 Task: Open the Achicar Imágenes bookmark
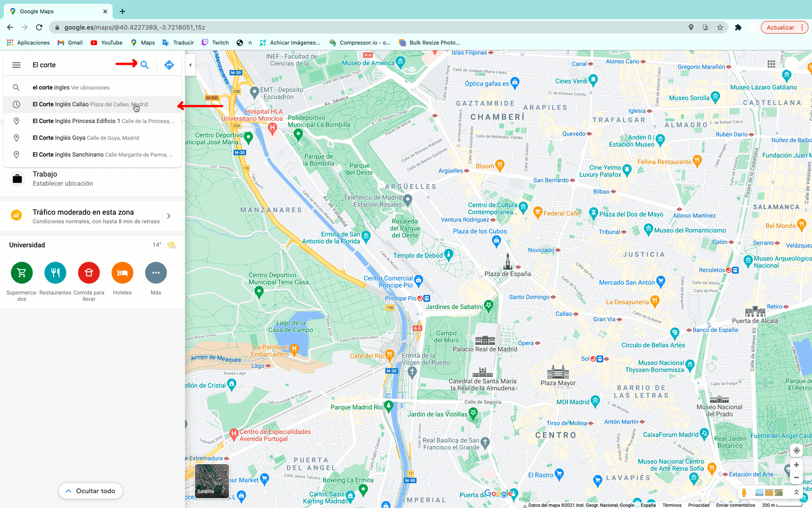tap(290, 43)
